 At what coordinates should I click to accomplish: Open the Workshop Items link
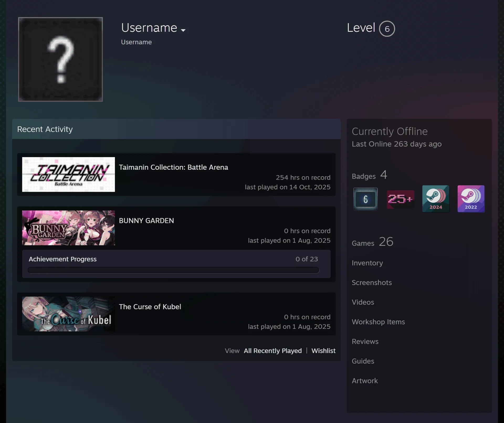378,322
